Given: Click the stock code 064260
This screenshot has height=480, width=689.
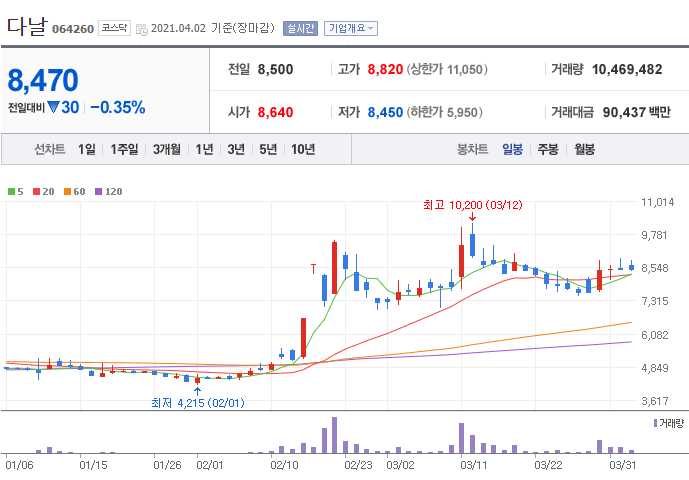Looking at the screenshot, I should (73, 29).
